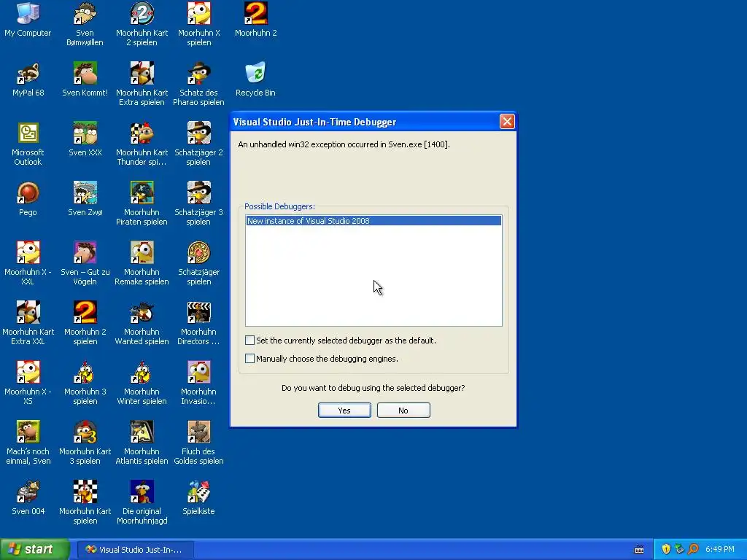Click No to decline debugging
The width and height of the screenshot is (747, 560).
[403, 411]
